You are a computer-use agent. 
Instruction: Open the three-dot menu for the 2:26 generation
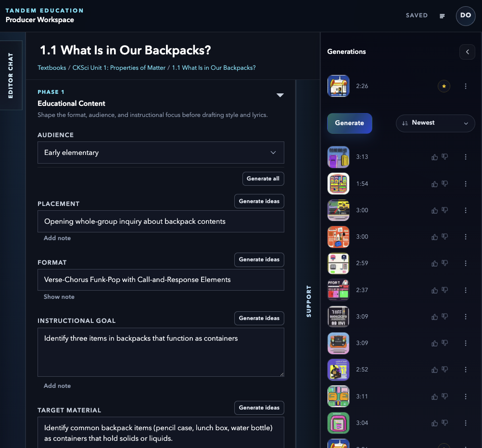point(465,86)
